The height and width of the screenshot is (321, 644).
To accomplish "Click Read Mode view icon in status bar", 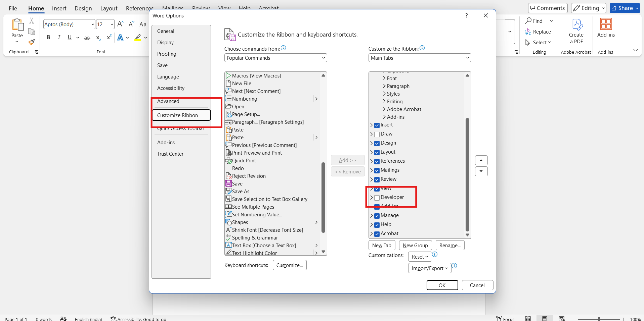I will (x=528, y=319).
